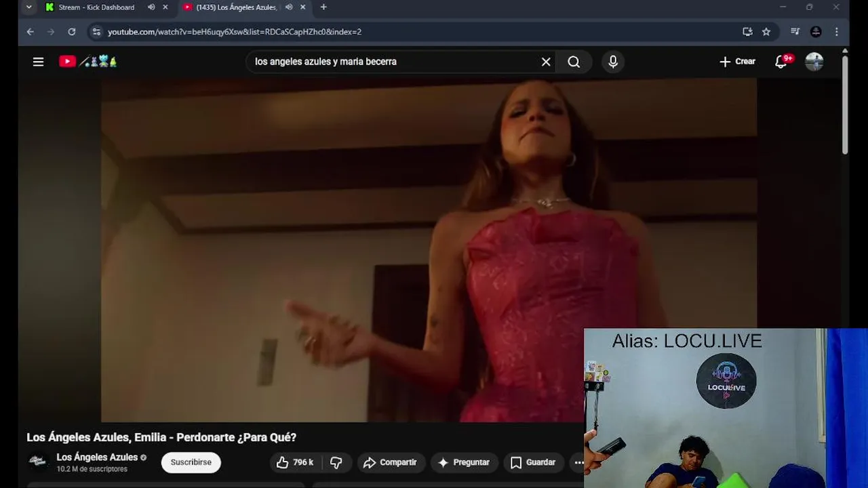This screenshot has width=868, height=488.
Task: Focus the browser address bar URL
Action: (x=235, y=32)
